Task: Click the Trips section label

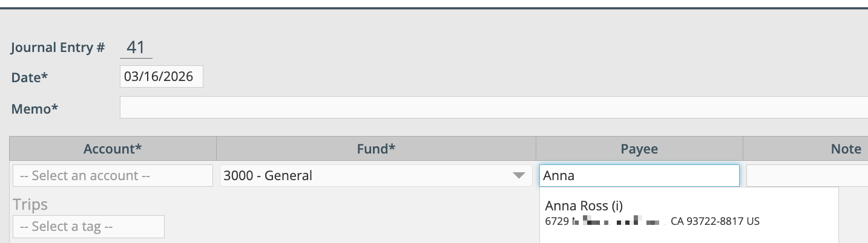Action: (x=30, y=205)
